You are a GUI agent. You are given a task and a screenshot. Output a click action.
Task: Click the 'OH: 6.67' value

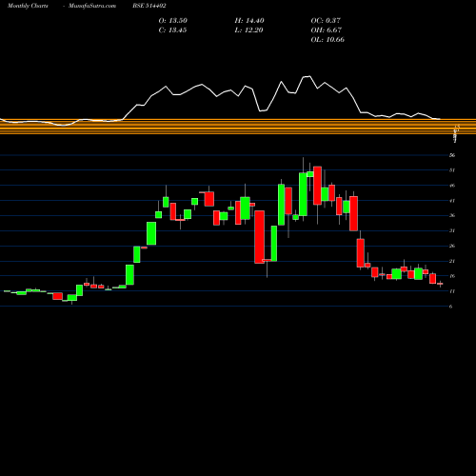click(327, 30)
